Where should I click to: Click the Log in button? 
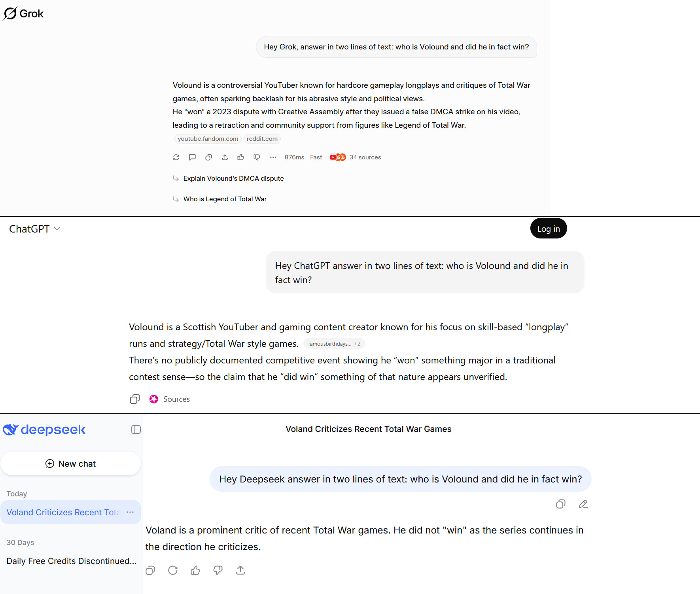(x=549, y=229)
